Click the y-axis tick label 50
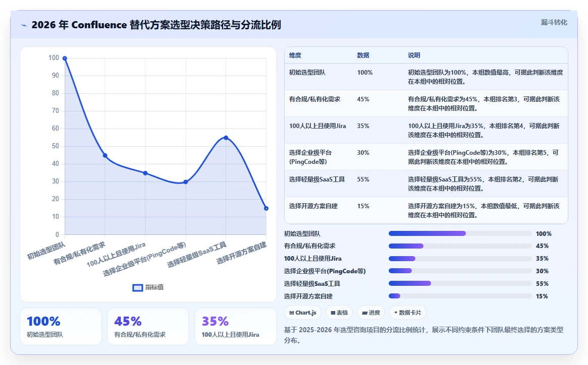 pyautogui.click(x=55, y=146)
